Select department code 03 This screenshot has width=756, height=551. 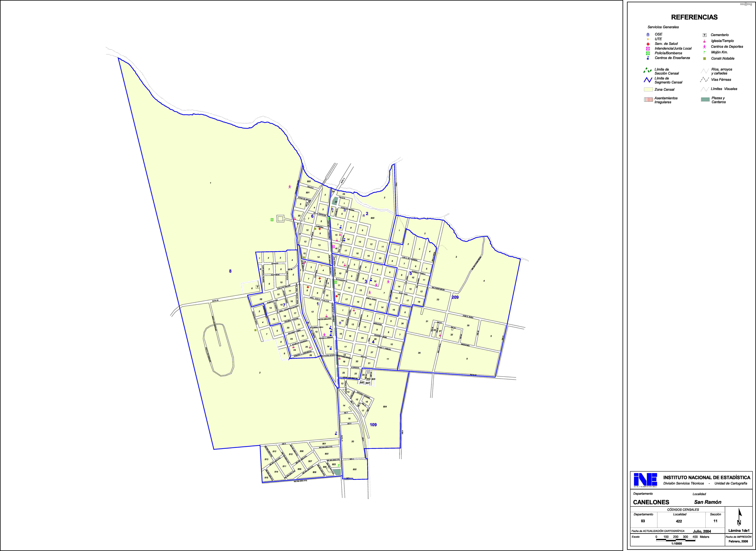pos(643,521)
